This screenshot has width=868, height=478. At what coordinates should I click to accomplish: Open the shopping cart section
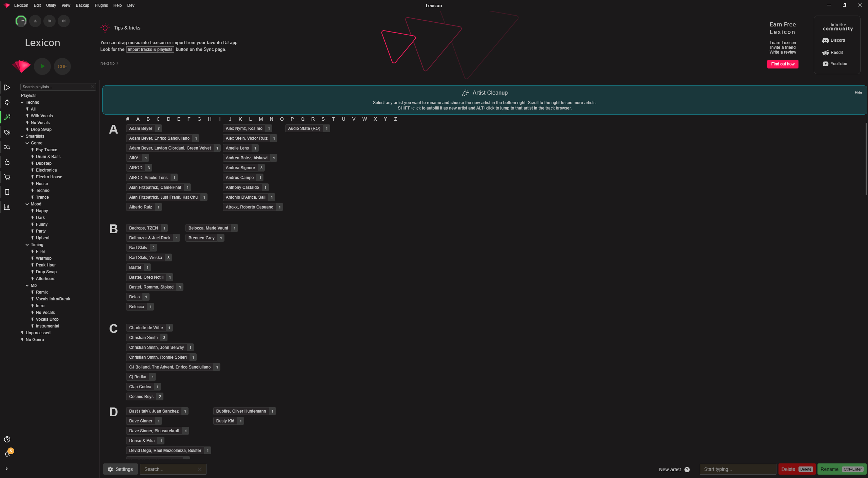(7, 177)
